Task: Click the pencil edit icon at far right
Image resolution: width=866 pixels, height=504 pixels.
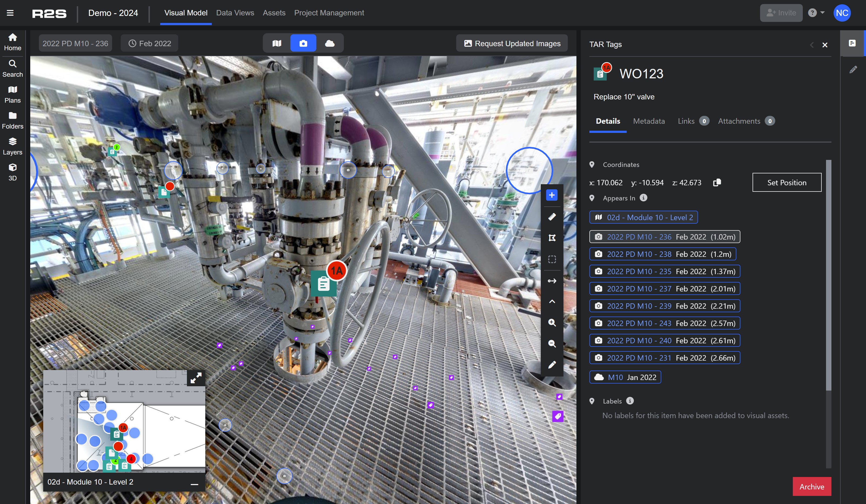Action: point(853,70)
